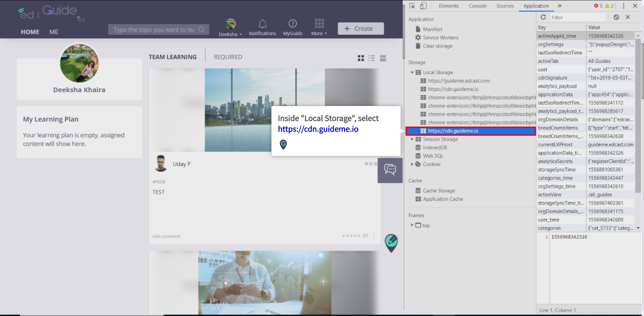Open the Console DevTools tab

coord(478,6)
